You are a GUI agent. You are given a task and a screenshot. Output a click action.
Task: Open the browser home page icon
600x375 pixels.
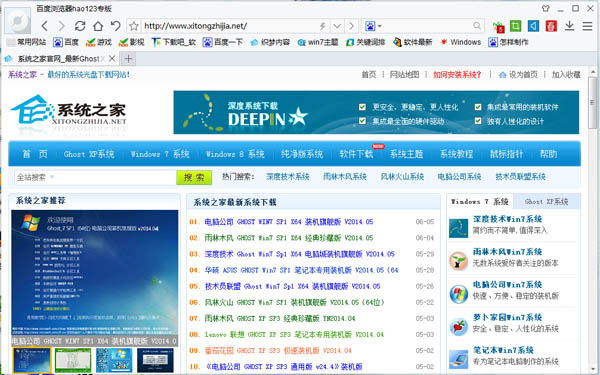[98, 26]
